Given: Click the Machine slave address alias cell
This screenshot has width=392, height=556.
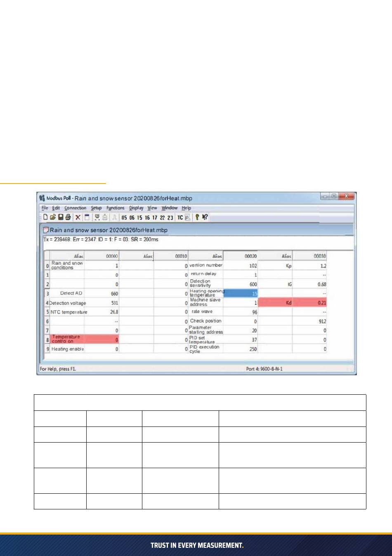Looking at the screenshot, I should pyautogui.click(x=206, y=302).
